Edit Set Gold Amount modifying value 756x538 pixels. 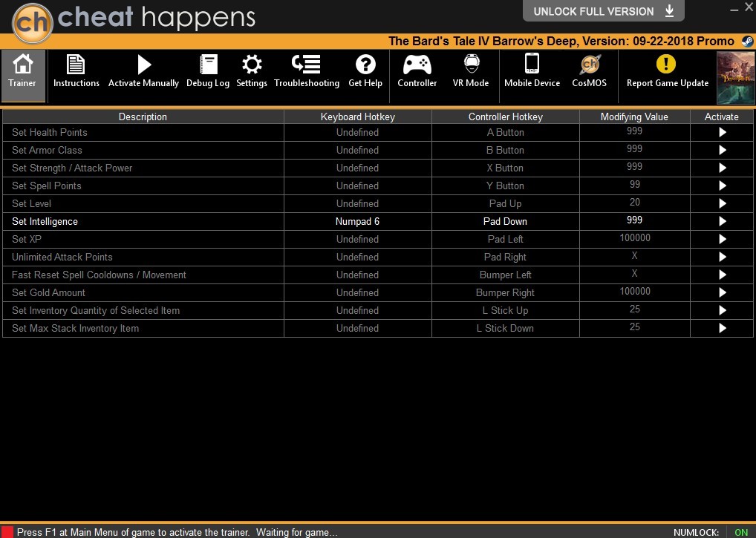point(634,292)
